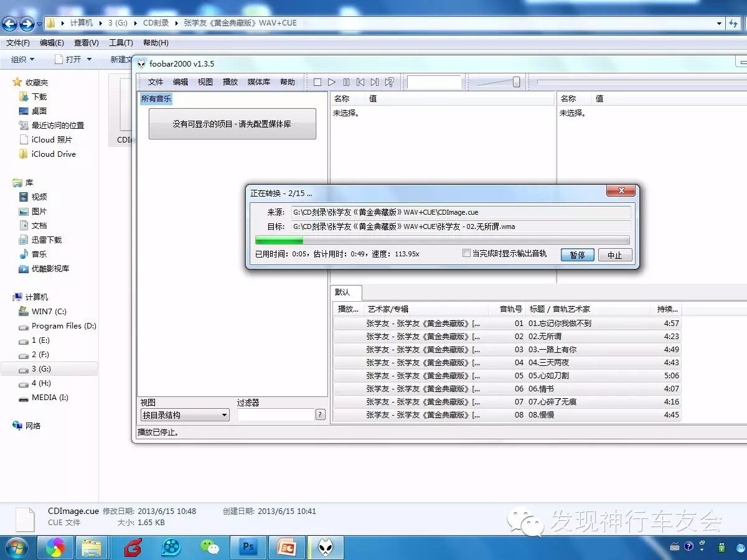Open the 视图 menu in foobar2000

205,82
